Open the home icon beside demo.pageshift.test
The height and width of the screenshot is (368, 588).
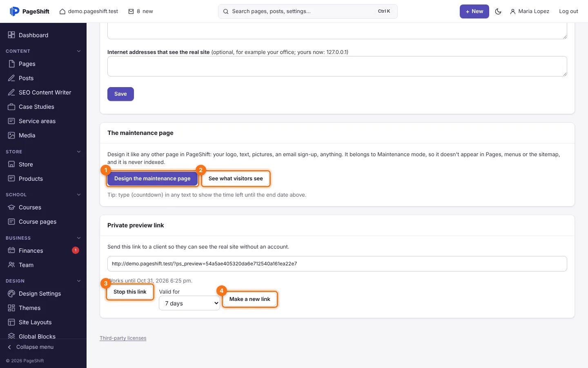click(62, 11)
